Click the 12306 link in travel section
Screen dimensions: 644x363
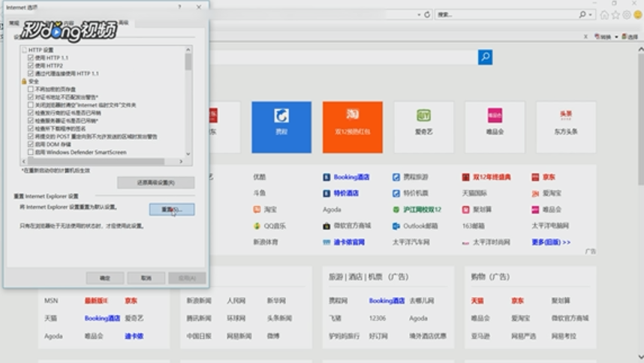tap(377, 318)
